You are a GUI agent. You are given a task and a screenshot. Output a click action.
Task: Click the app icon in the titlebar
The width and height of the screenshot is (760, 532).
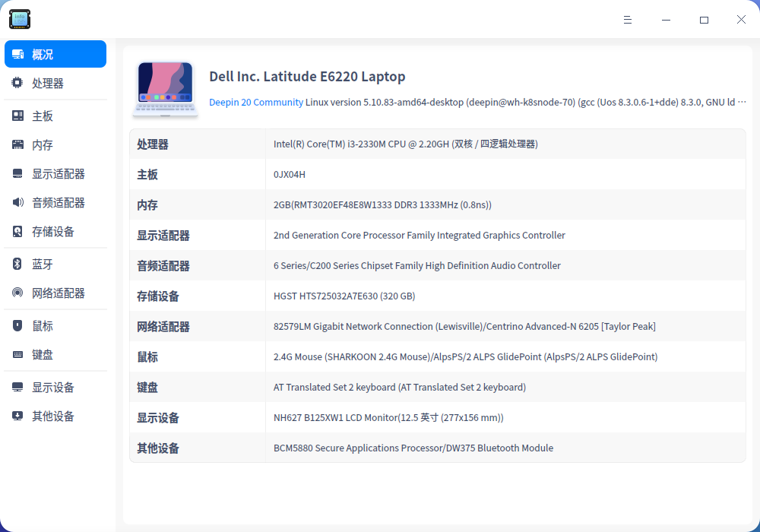(x=19, y=19)
